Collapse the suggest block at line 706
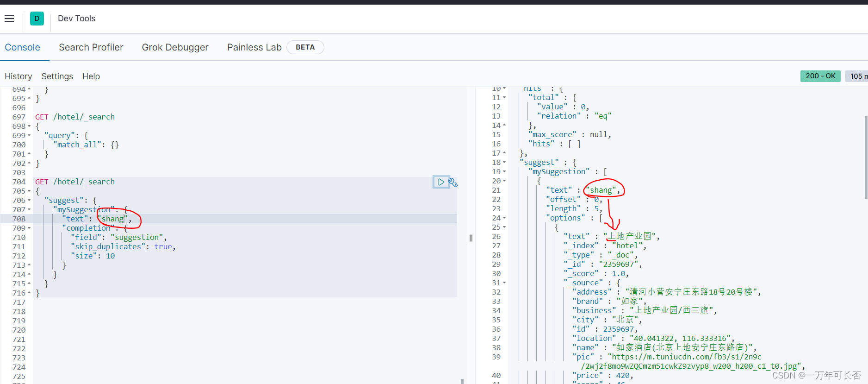Viewport: 868px width, 384px height. tap(29, 201)
